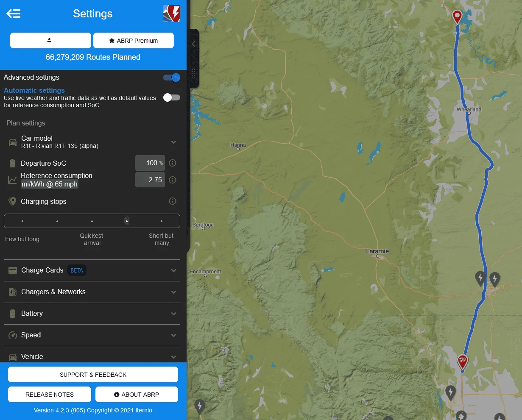Click the Saratoga town label
The width and height of the screenshot is (522, 420).
pyautogui.click(x=203, y=225)
